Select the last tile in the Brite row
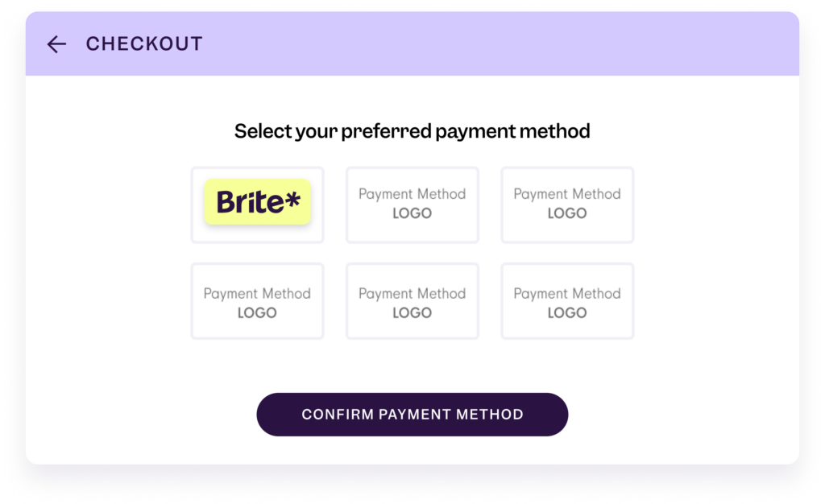 (567, 205)
